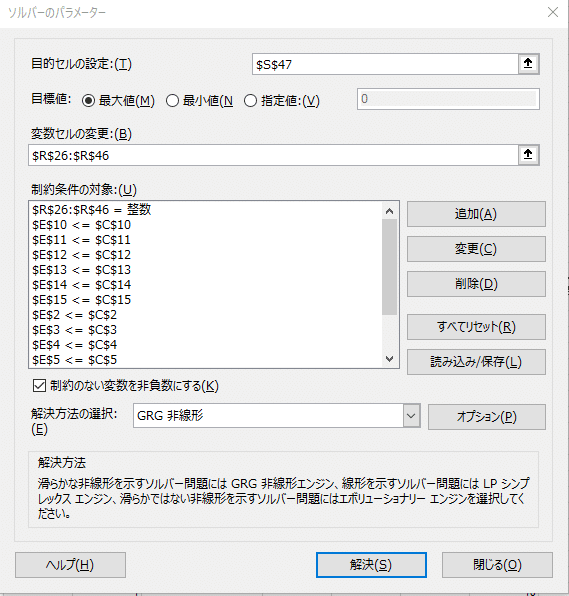This screenshot has height=596, width=569.
Task: Close the Solver Parameters dialog with X
Action: [553, 12]
